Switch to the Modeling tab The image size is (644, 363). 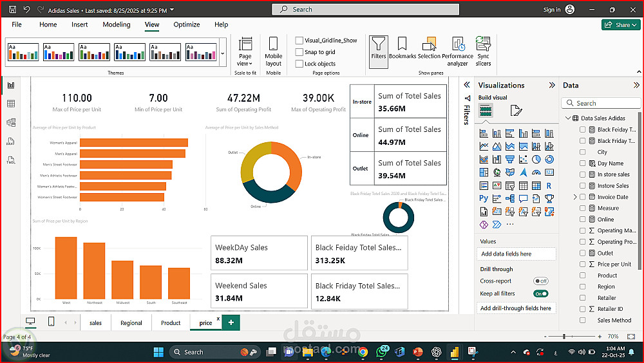116,24
